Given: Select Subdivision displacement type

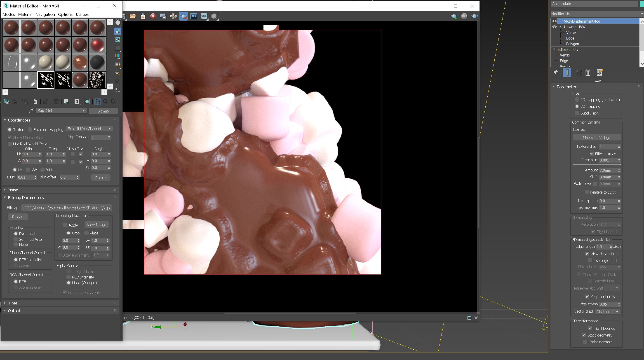Looking at the screenshot, I should (x=577, y=113).
